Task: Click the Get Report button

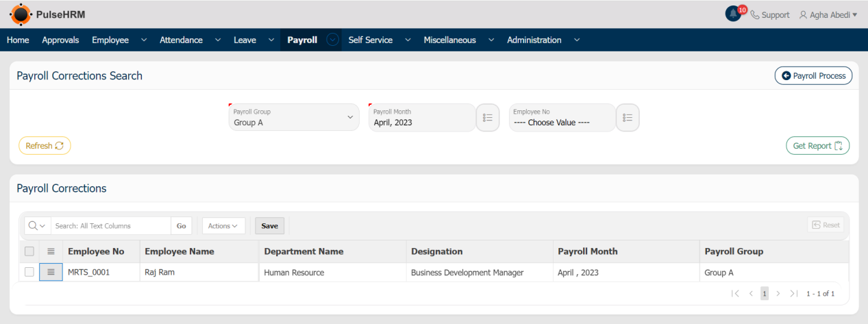Action: click(x=817, y=146)
